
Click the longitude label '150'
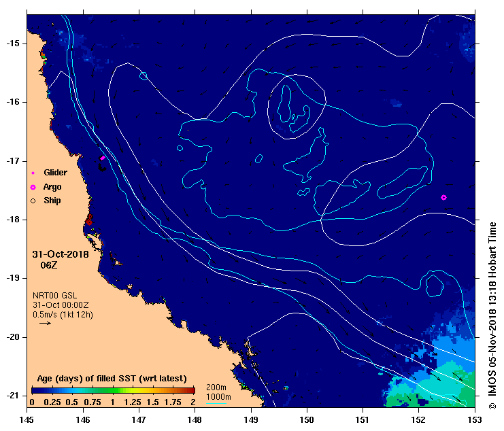pos(307,419)
